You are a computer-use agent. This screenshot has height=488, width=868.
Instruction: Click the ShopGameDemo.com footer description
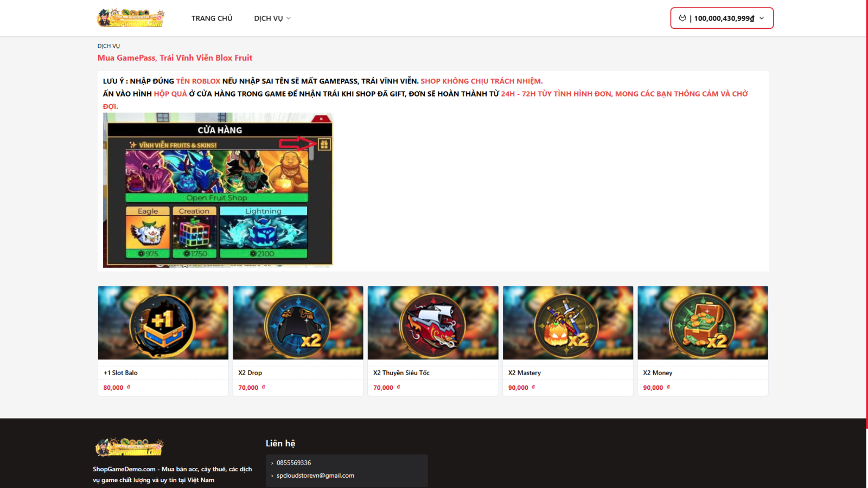click(x=173, y=474)
